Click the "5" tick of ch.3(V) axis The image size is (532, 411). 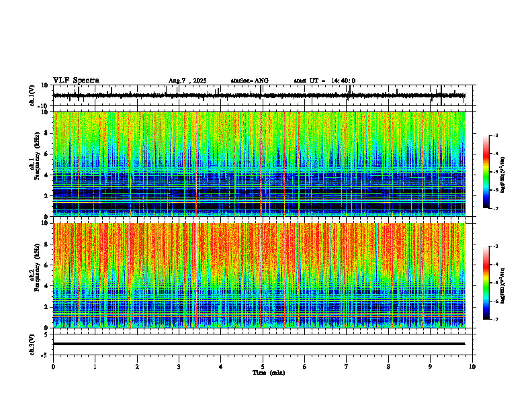(46, 334)
